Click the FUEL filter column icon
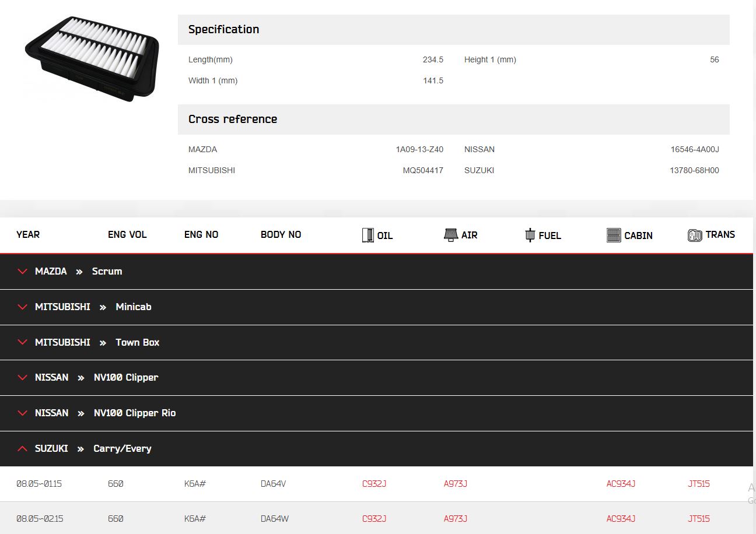Screen dimensions: 756x534 point(530,235)
